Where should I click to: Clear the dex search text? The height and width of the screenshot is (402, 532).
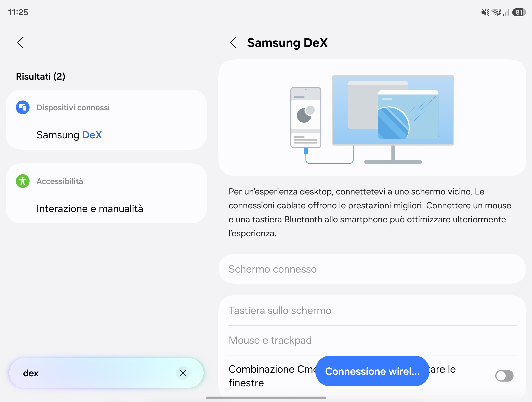pos(183,373)
